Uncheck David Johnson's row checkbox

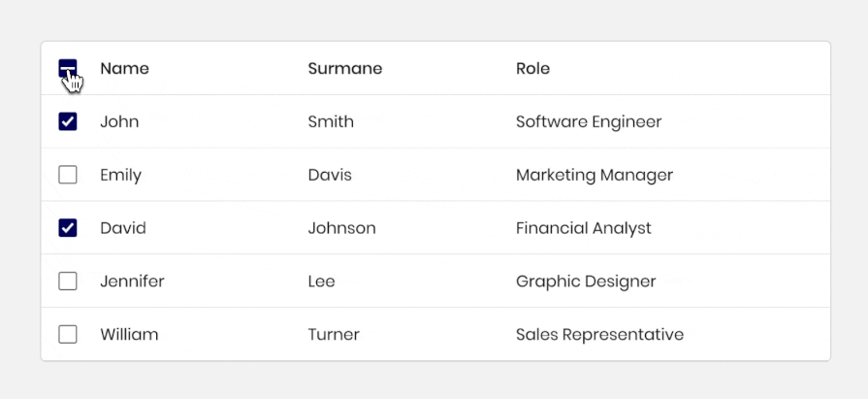tap(68, 228)
